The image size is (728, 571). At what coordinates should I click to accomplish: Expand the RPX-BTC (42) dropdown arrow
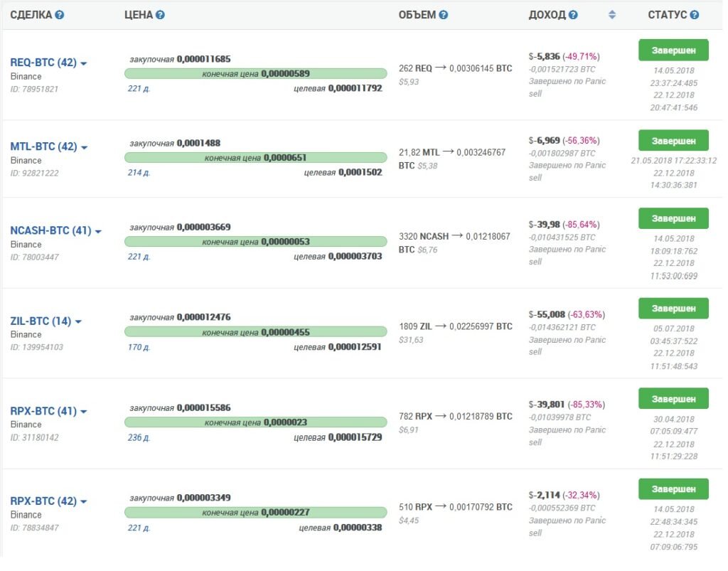84,502
